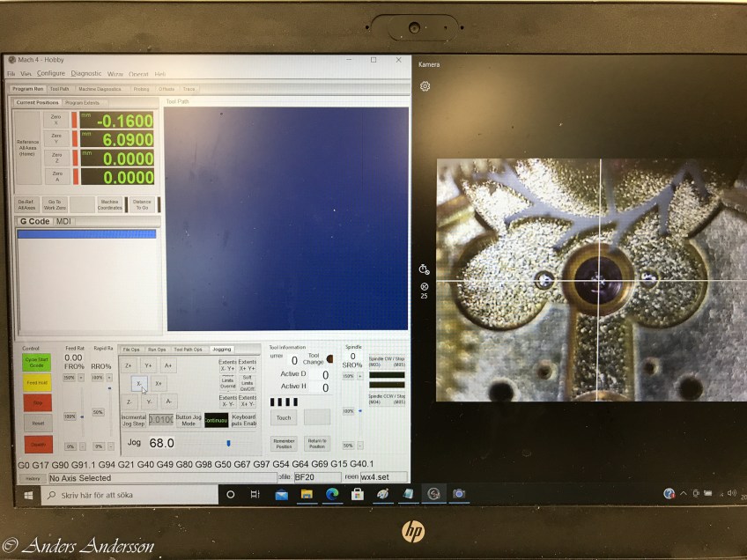Screen dimensions: 747x560
Task: Switch to the MDI tab
Action: 63,221
